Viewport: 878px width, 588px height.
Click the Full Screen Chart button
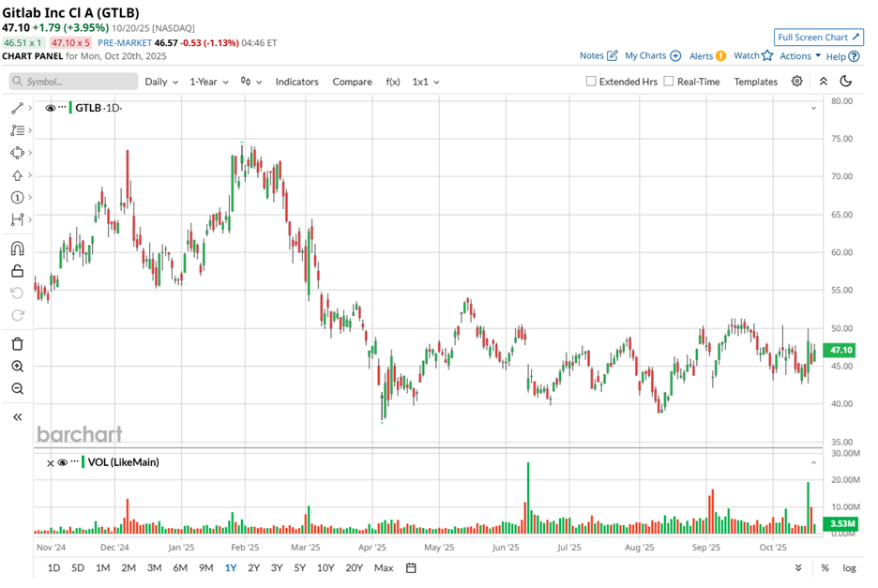(x=819, y=37)
